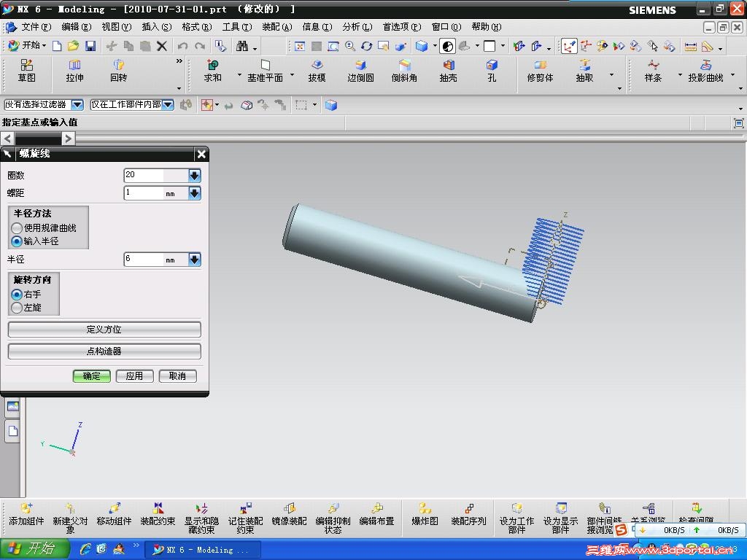Screen dimensions: 747x560
Task: Click the Delete X icon in the toolbar
Action: coord(162,46)
